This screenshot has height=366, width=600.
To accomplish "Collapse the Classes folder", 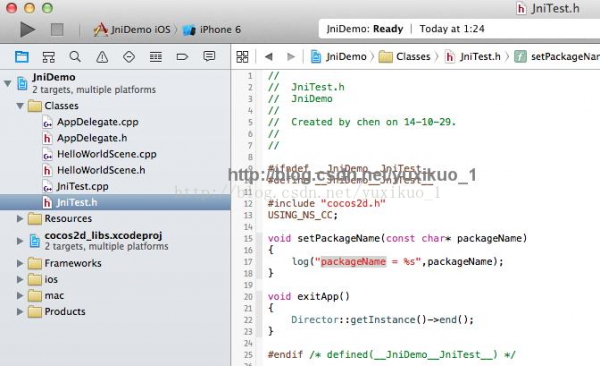I will click(x=20, y=106).
